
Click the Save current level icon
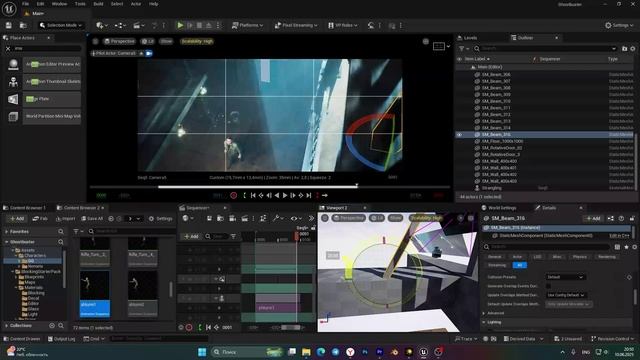click(9, 25)
